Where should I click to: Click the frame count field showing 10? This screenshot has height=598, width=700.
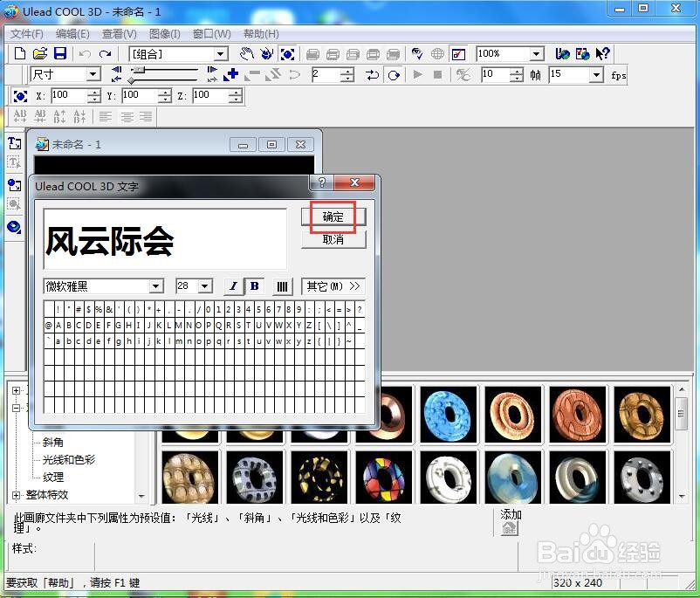pyautogui.click(x=495, y=74)
